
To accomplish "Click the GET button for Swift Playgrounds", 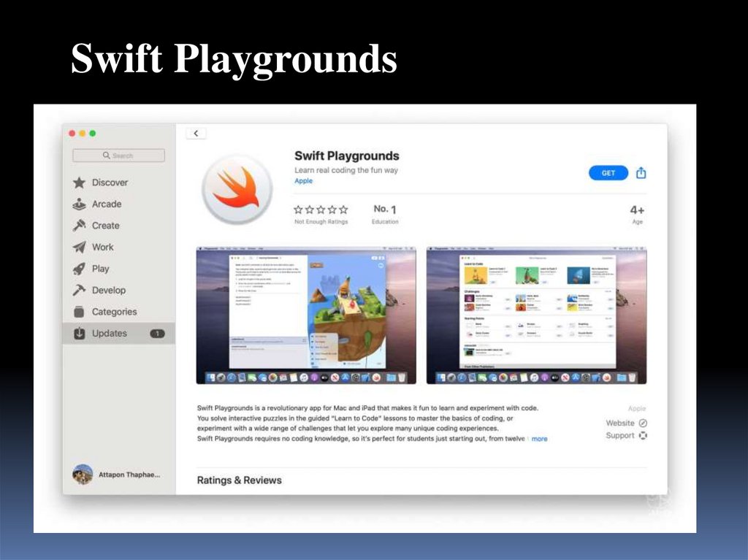I will coord(608,173).
